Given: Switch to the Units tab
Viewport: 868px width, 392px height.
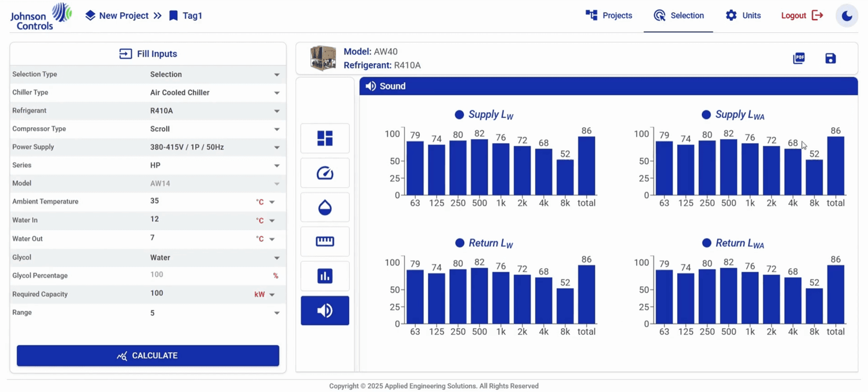Looking at the screenshot, I should (x=743, y=16).
